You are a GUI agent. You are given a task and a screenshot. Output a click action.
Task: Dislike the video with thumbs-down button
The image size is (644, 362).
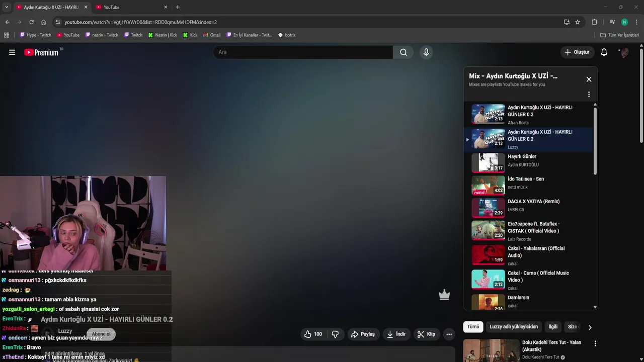click(335, 334)
